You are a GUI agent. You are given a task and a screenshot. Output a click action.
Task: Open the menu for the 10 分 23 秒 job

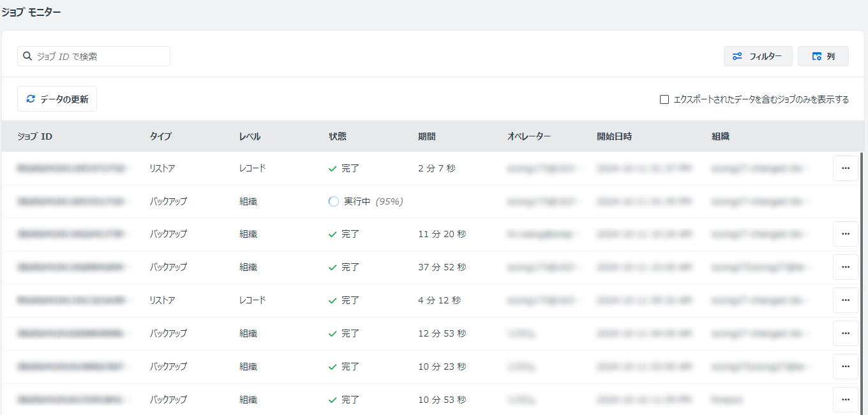(845, 367)
